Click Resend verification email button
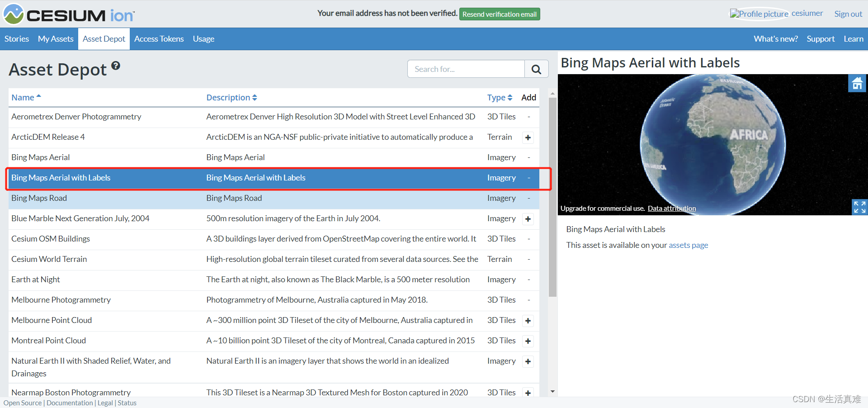Screen dimensions: 868x408 500,14
